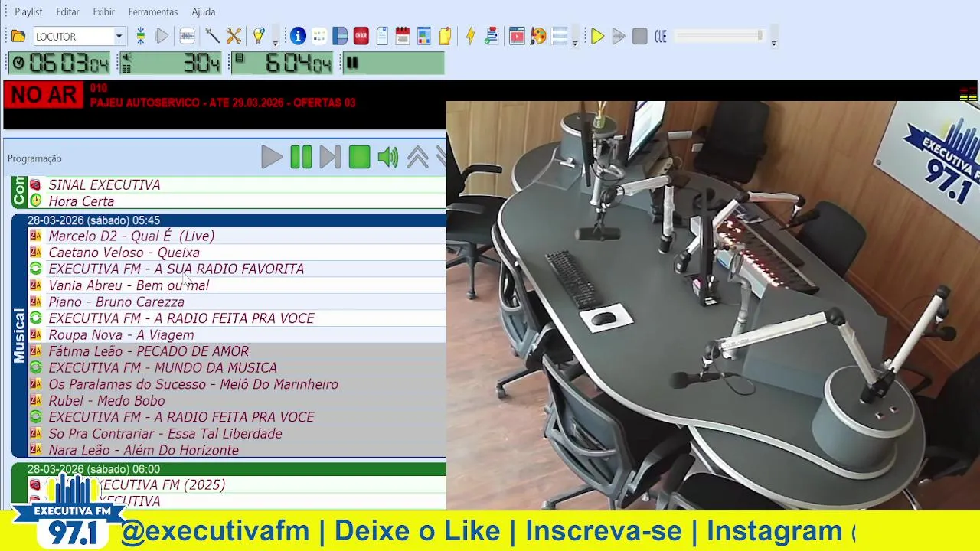Screen dimensions: 980x551
Task: Select Roupa Nova - A Viagem
Action: (237, 334)
